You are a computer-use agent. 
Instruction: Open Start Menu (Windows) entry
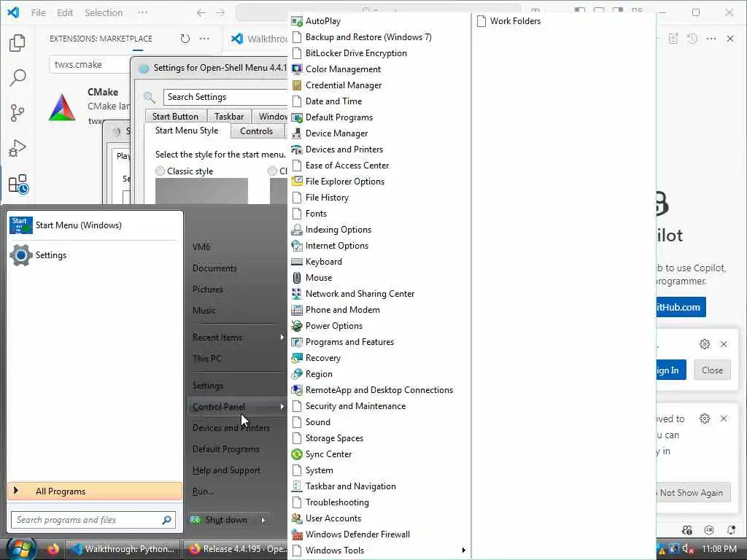95,225
